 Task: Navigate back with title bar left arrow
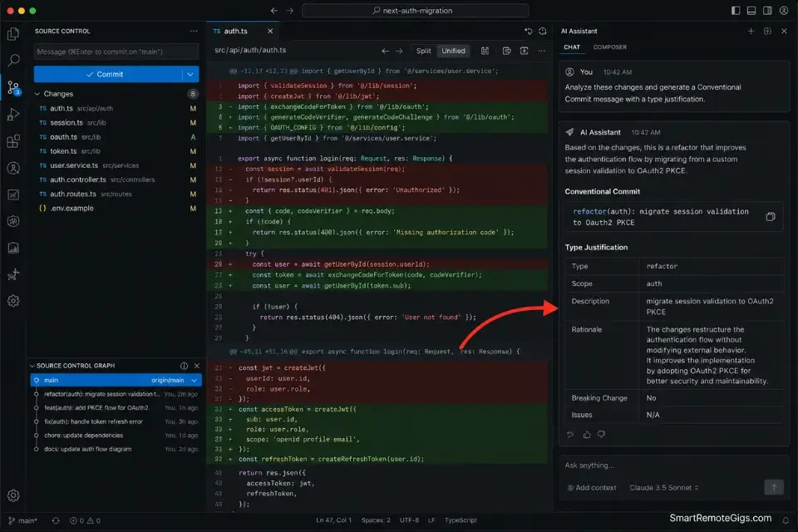[x=274, y=11]
